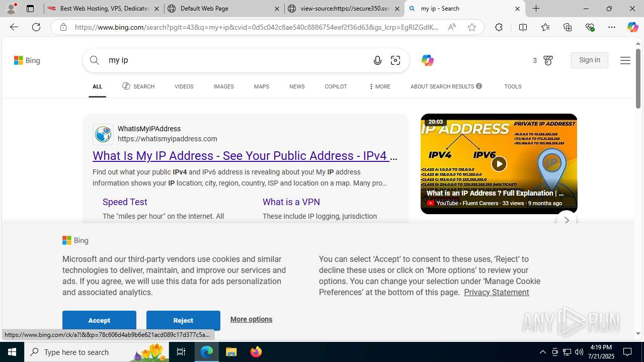Open the volume control in tray
Screen dimensions: 644x362
click(579, 352)
